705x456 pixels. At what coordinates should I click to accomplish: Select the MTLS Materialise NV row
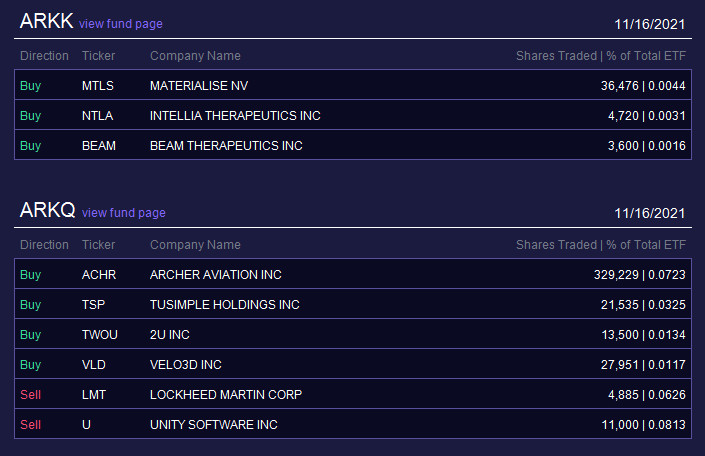(x=353, y=85)
